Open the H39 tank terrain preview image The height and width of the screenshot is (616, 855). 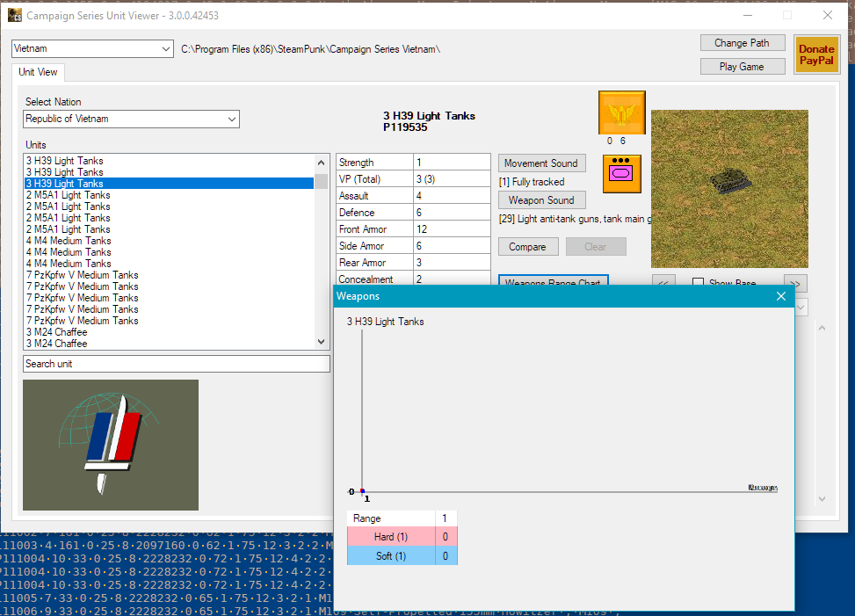click(x=729, y=189)
